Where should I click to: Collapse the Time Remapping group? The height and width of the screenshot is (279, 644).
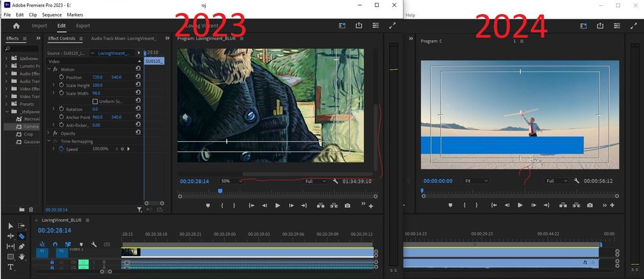tap(49, 141)
